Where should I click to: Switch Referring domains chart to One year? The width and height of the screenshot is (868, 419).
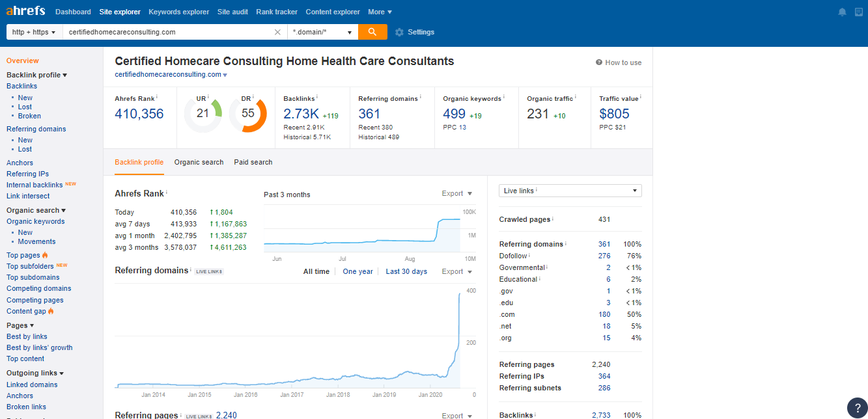point(357,271)
